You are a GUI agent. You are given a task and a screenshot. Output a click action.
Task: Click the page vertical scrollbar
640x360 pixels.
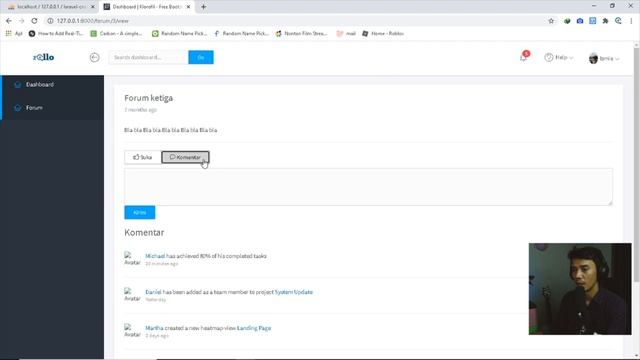636,163
